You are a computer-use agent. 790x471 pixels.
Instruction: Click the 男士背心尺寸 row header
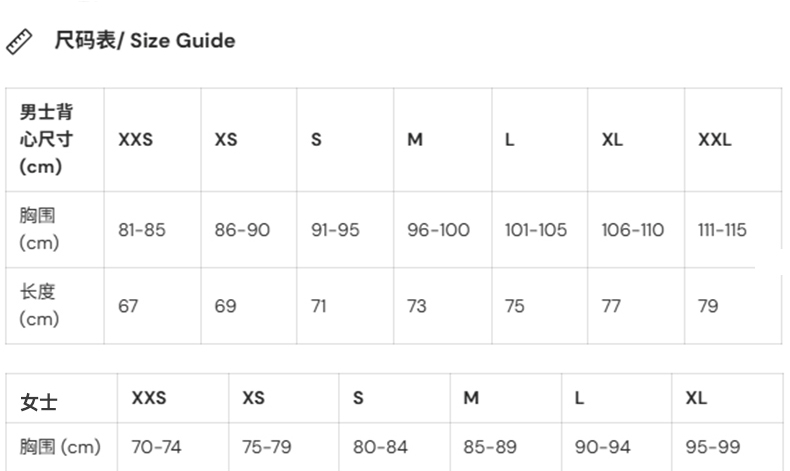[47, 139]
